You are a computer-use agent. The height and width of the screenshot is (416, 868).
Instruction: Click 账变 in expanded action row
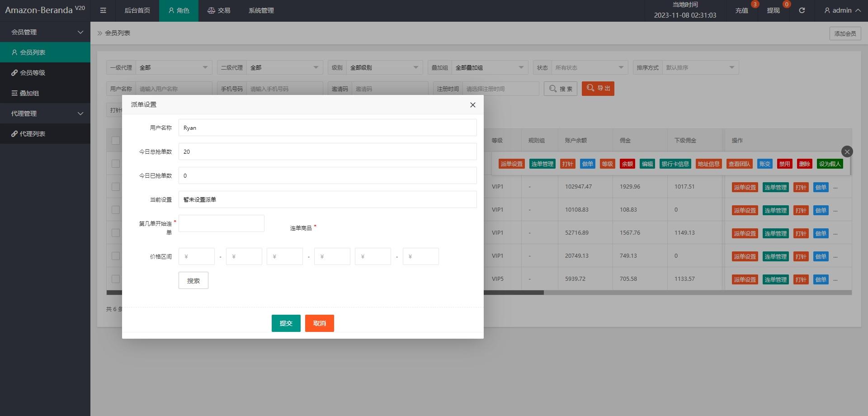coord(765,164)
